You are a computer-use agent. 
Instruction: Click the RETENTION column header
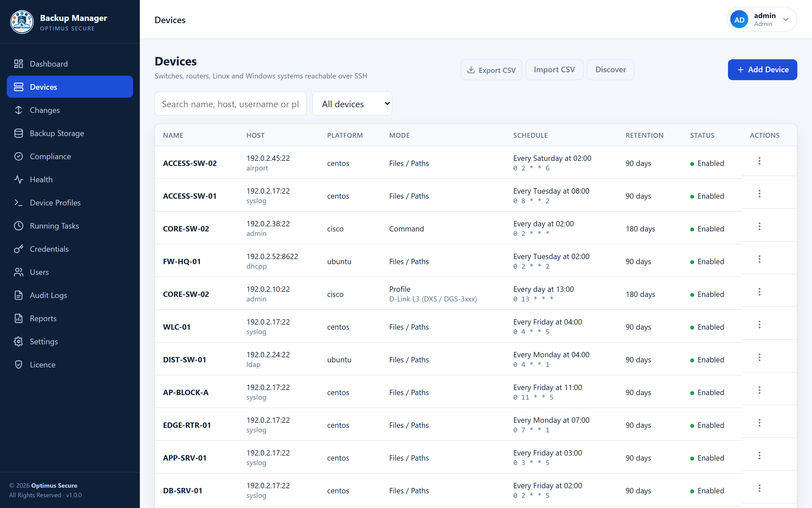tap(644, 135)
